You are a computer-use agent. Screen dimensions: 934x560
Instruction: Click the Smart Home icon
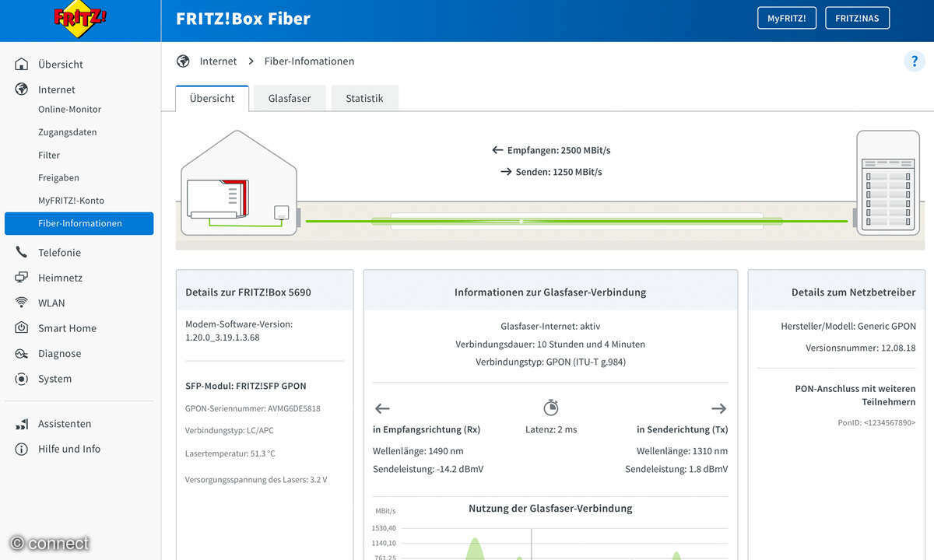(x=22, y=328)
